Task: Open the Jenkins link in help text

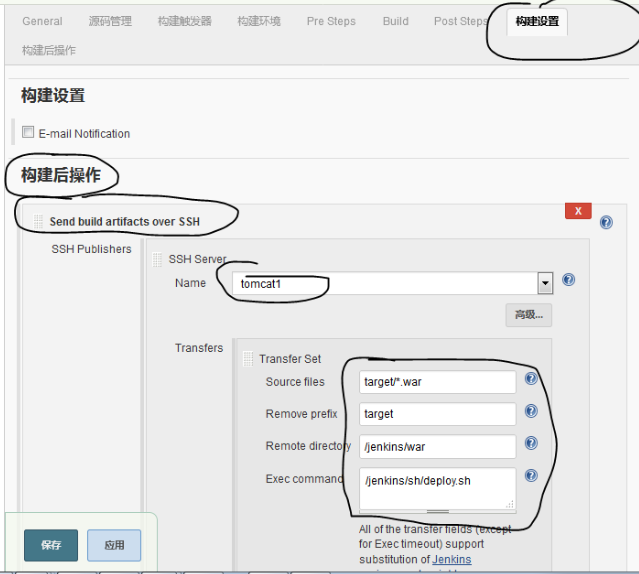Action: [x=452, y=559]
